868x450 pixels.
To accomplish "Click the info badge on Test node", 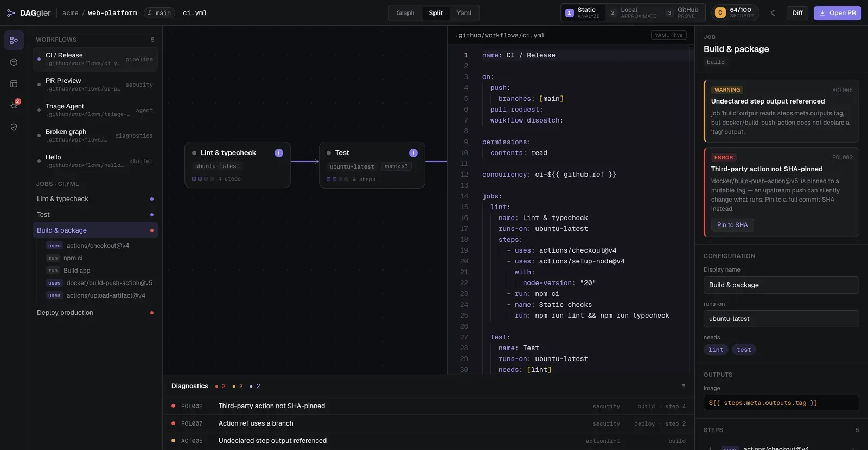I will 413,153.
